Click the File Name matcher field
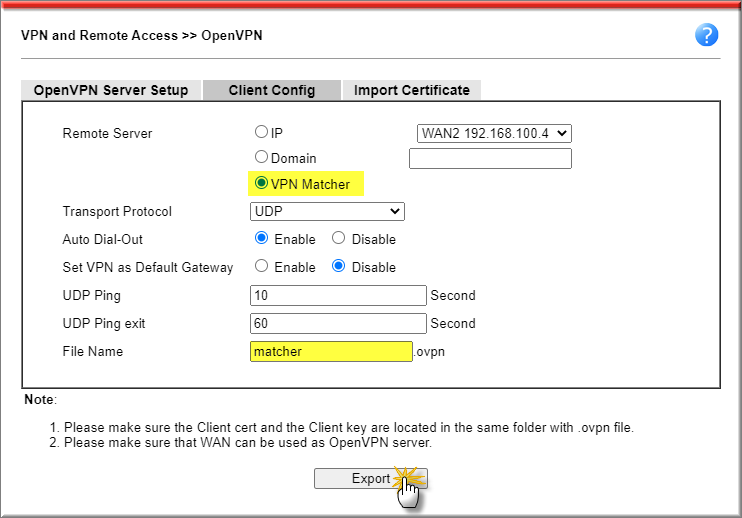Screen dimensions: 742x518 (331, 351)
